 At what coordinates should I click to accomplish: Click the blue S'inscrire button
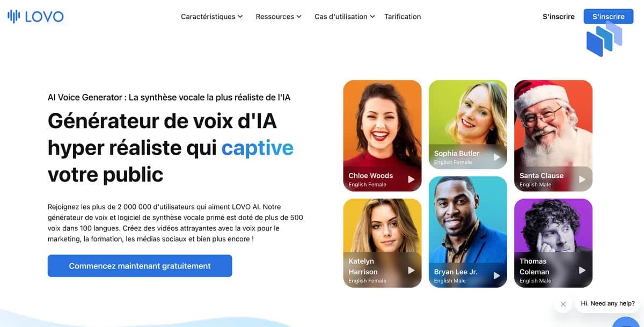point(609,17)
